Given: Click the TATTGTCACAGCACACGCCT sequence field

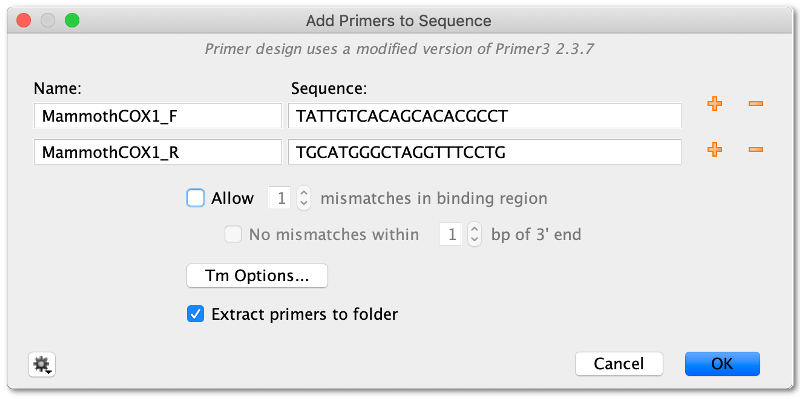Looking at the screenshot, I should pyautogui.click(x=485, y=116).
